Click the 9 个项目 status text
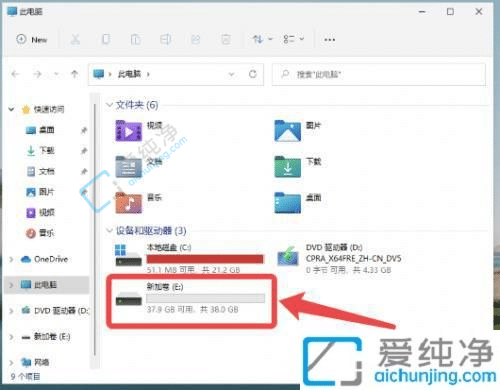 pyautogui.click(x=25, y=377)
